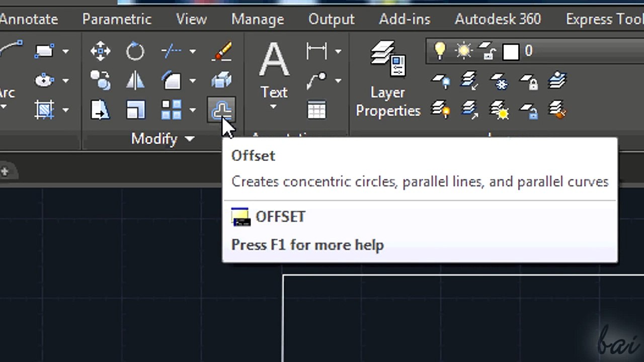Click the new drawing tab plus button
The height and width of the screenshot is (362, 644).
5,172
